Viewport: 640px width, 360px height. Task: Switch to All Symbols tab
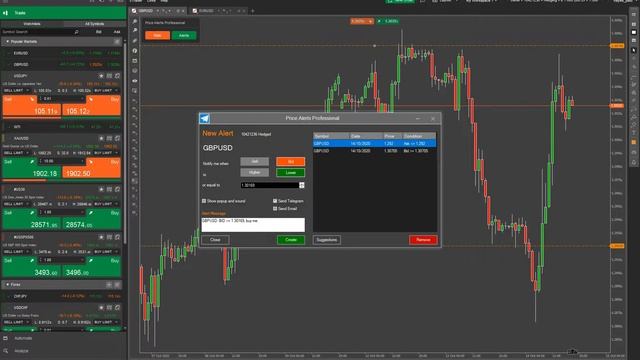point(94,24)
